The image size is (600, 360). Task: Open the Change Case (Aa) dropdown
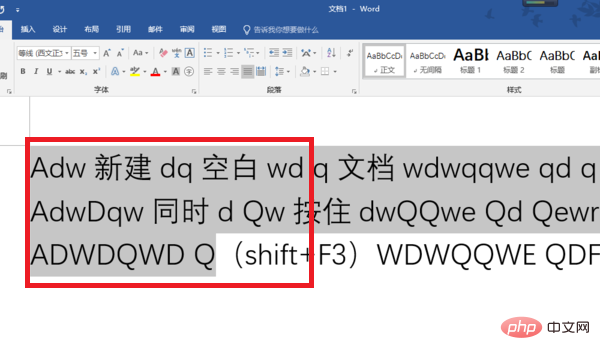(140, 53)
